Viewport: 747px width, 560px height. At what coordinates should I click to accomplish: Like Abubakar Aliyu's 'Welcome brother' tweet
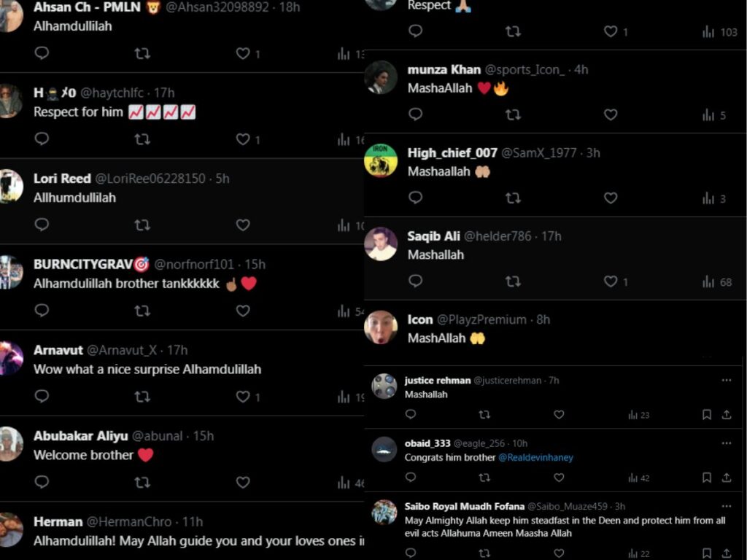click(243, 482)
